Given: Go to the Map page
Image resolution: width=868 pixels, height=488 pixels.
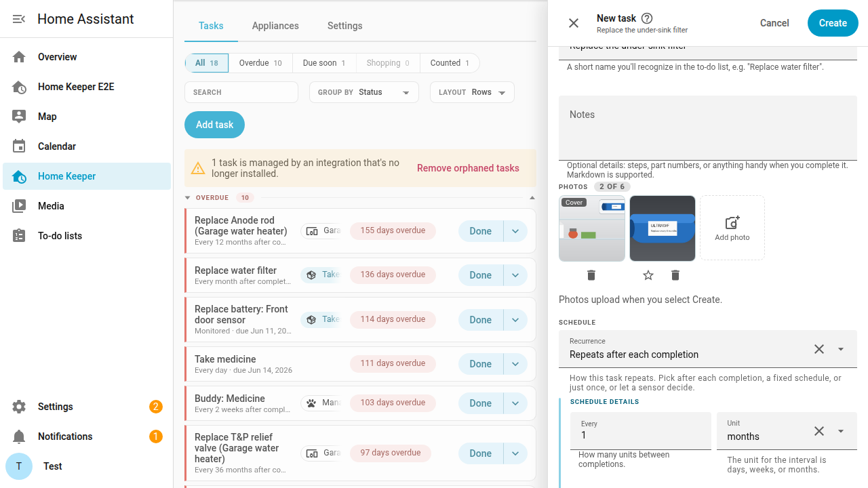Looking at the screenshot, I should coord(87,117).
